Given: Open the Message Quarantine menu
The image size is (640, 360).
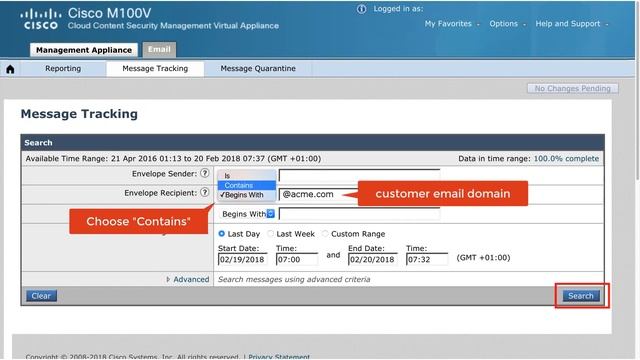Looking at the screenshot, I should pyautogui.click(x=258, y=69).
